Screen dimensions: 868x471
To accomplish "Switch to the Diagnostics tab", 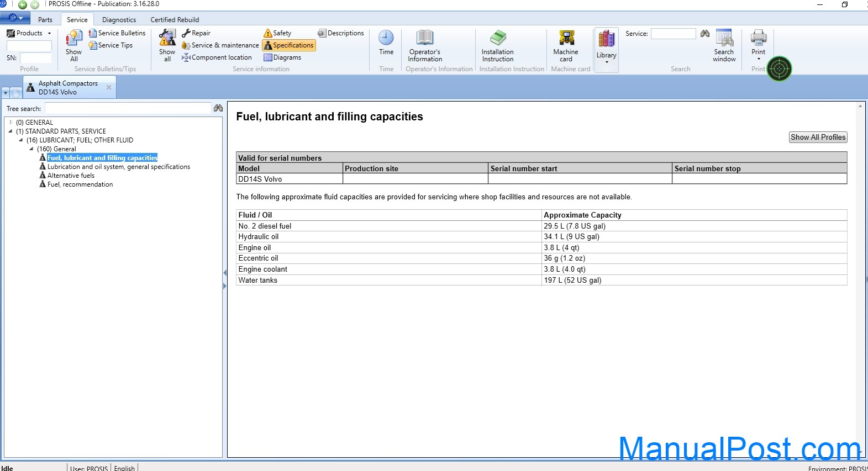I will (119, 19).
